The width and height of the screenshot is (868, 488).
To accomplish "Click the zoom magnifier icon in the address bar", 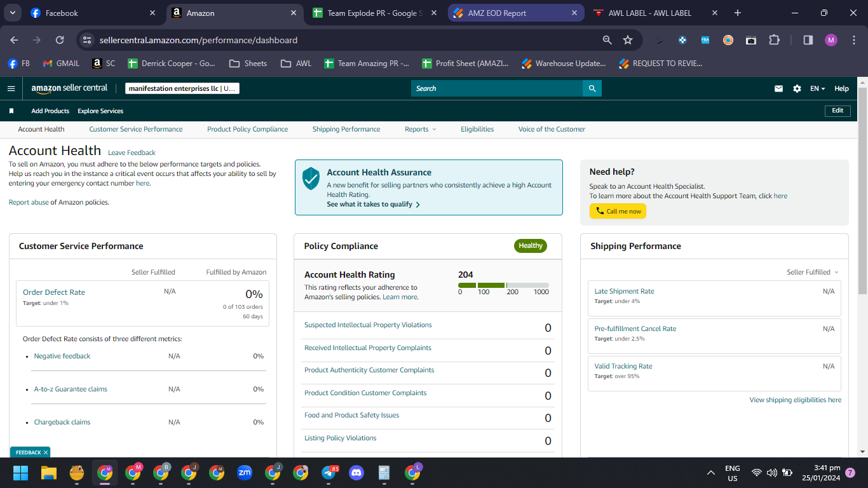I will click(x=607, y=40).
